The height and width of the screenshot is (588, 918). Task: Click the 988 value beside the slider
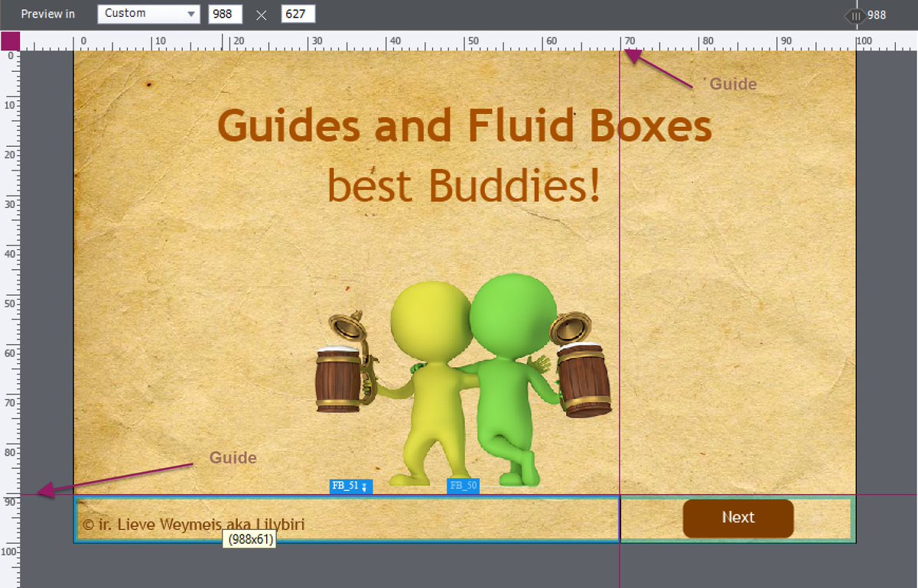coord(877,15)
